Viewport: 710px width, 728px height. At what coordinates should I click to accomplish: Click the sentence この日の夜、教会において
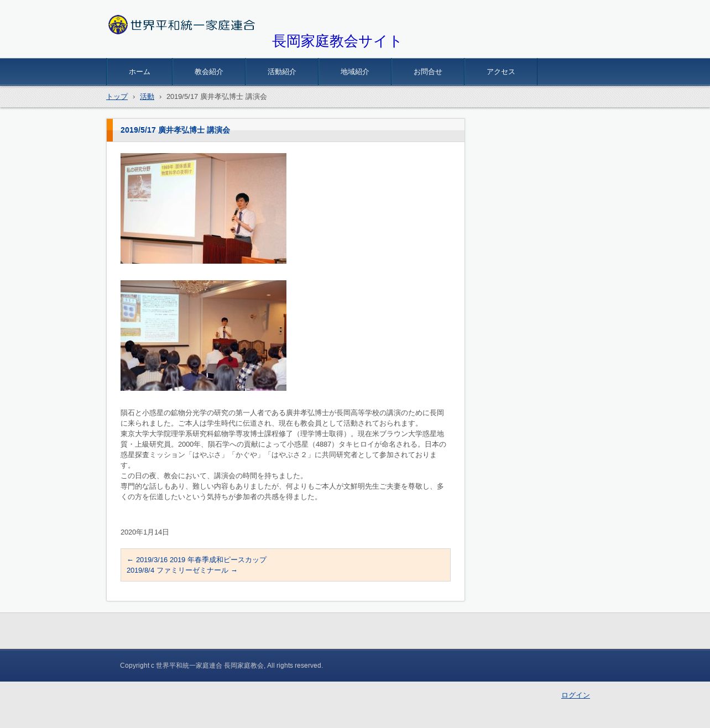213,476
